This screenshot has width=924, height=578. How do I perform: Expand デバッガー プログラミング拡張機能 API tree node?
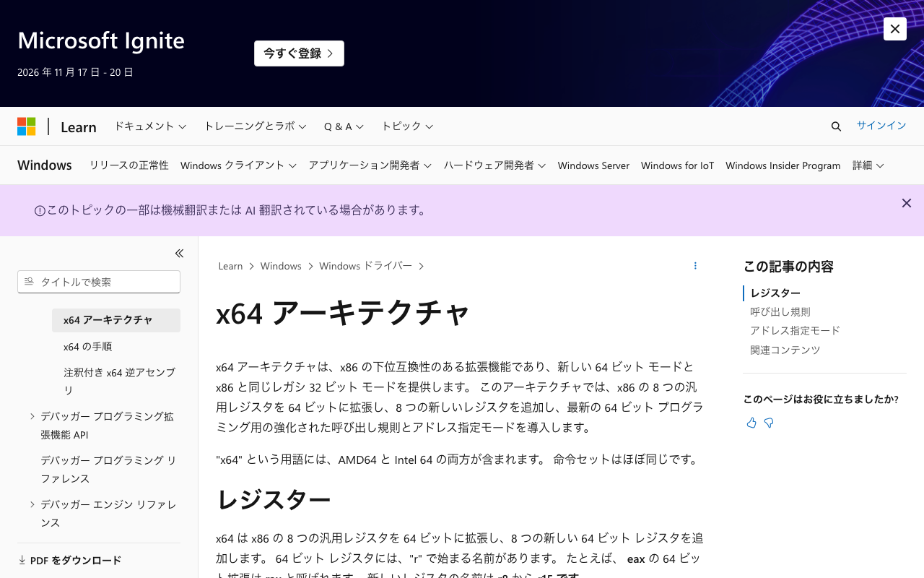pos(32,416)
